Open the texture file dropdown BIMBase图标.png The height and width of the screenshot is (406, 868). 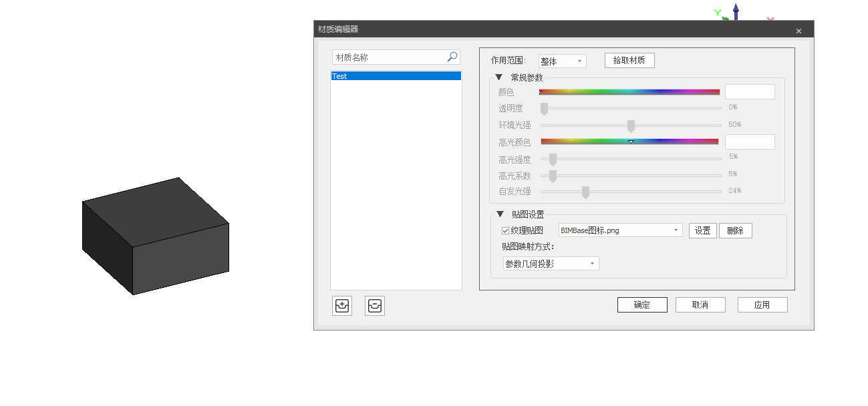coord(620,230)
